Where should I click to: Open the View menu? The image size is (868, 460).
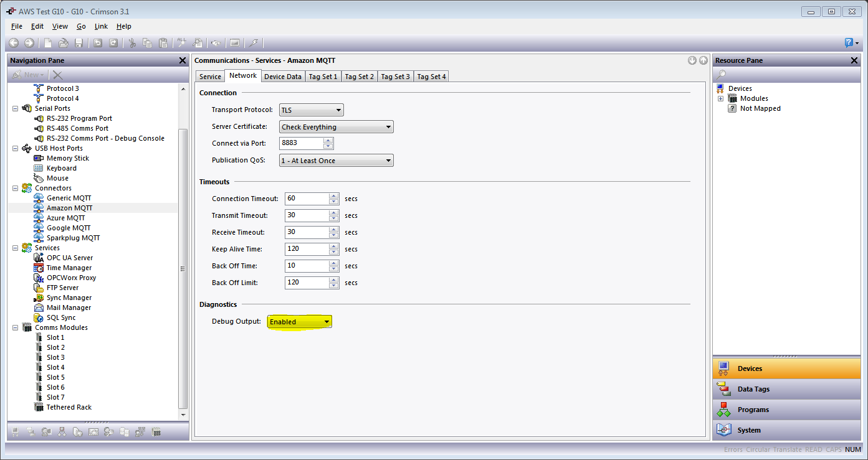coord(60,26)
